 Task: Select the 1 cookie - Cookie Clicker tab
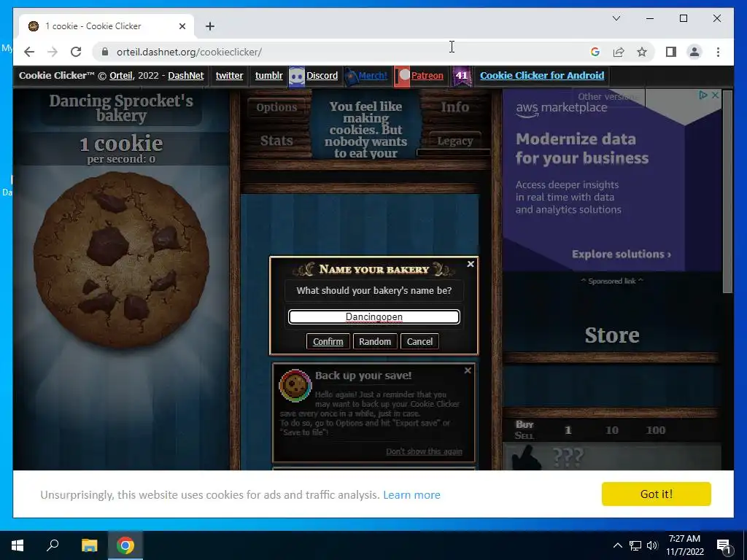[107, 26]
